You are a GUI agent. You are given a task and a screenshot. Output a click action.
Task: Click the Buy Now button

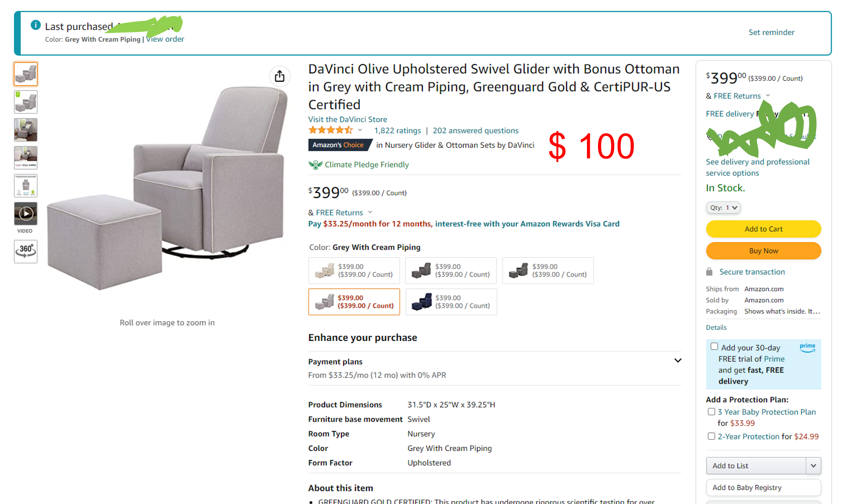[x=763, y=251]
